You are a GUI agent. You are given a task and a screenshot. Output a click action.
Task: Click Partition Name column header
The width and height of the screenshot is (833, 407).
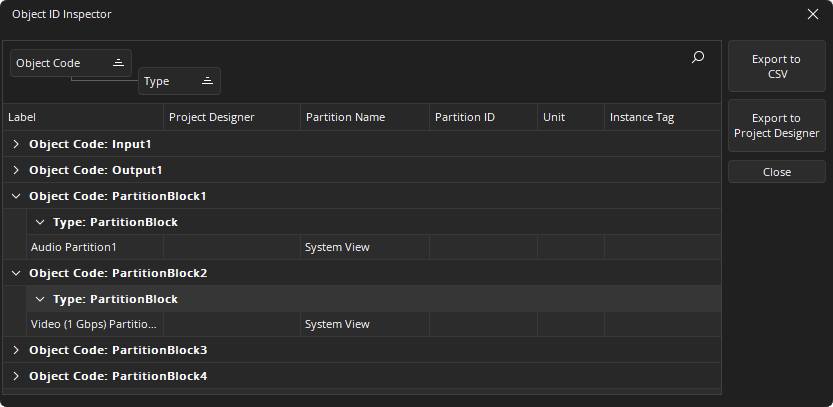[364, 117]
